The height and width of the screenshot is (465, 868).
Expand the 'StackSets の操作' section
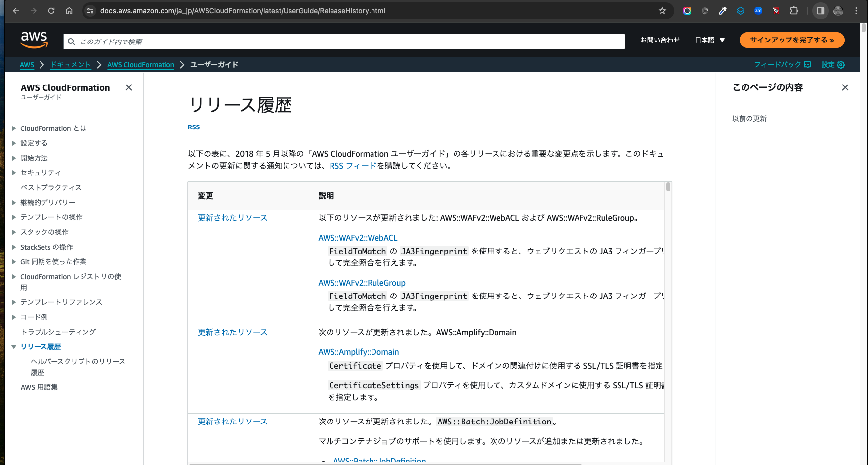14,247
